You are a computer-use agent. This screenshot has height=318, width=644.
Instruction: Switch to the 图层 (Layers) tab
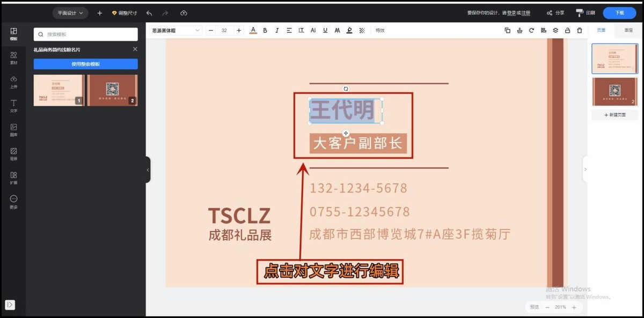[628, 31]
